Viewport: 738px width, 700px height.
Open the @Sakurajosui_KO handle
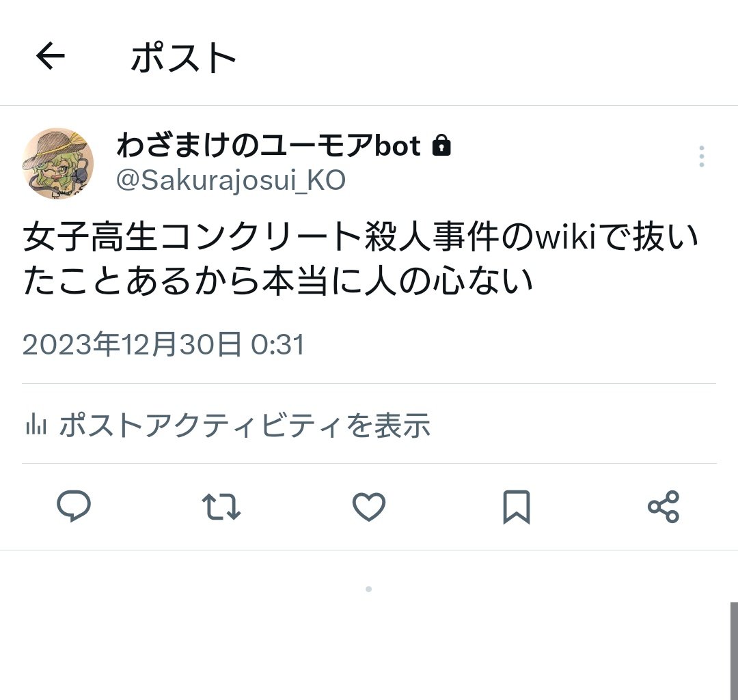click(231, 180)
